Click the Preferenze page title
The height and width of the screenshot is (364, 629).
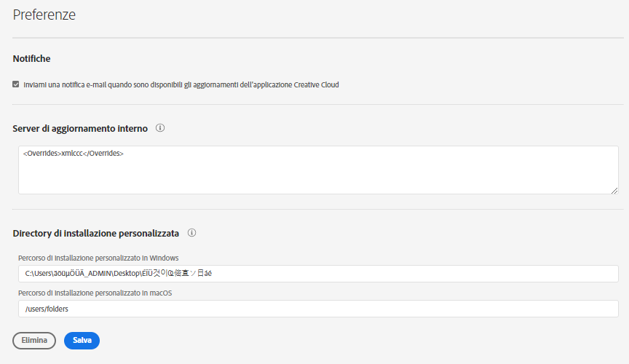(x=44, y=15)
